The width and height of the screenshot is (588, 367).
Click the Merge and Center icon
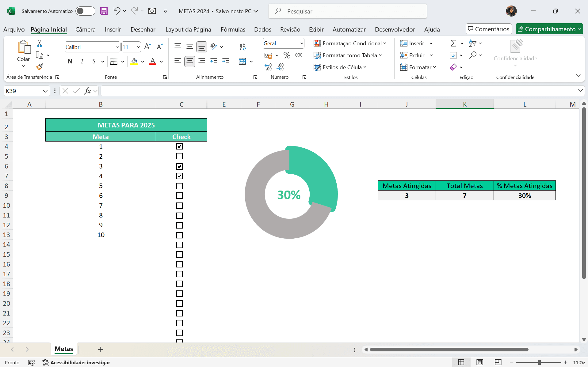[x=242, y=61]
